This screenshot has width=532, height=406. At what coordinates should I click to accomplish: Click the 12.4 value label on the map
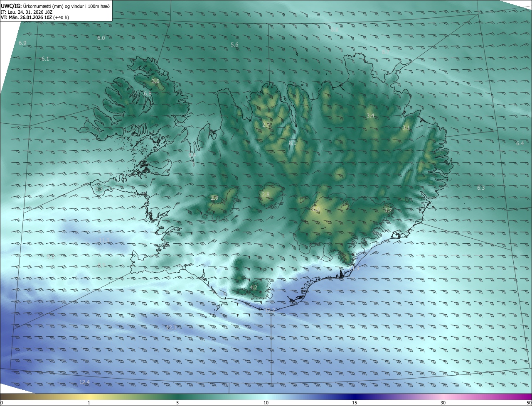pos(84,382)
